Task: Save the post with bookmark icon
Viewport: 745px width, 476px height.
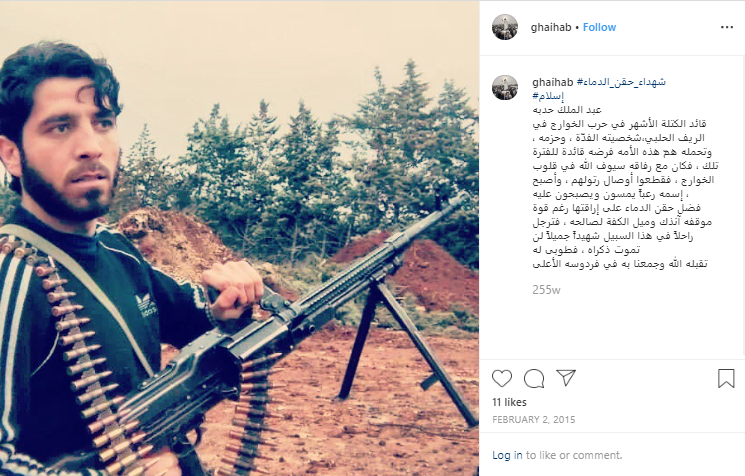Action: pos(726,379)
